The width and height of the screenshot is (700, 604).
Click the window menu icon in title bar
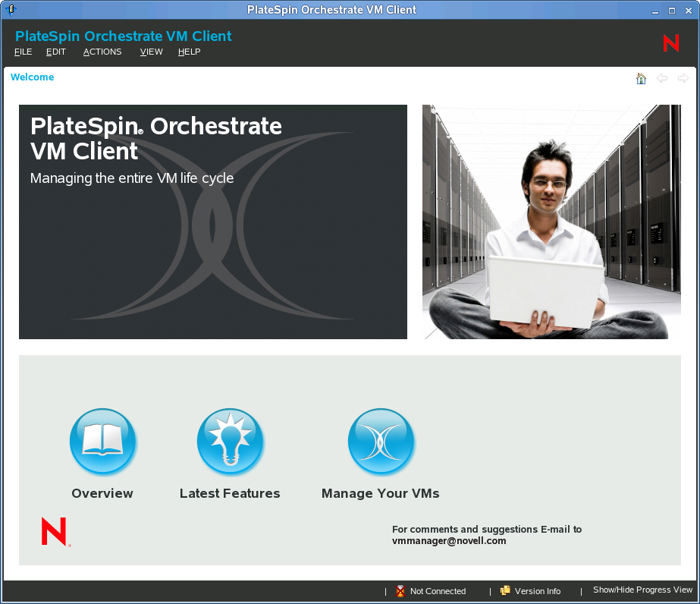click(x=11, y=10)
